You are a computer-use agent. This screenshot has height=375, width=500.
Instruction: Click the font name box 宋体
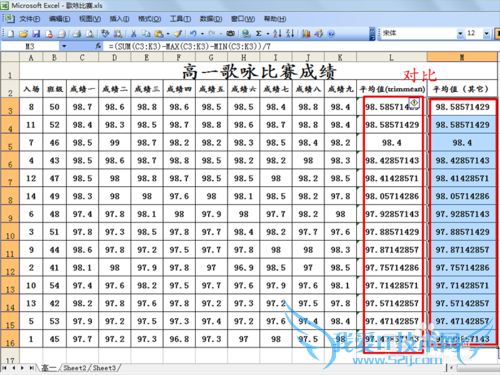coord(418,33)
